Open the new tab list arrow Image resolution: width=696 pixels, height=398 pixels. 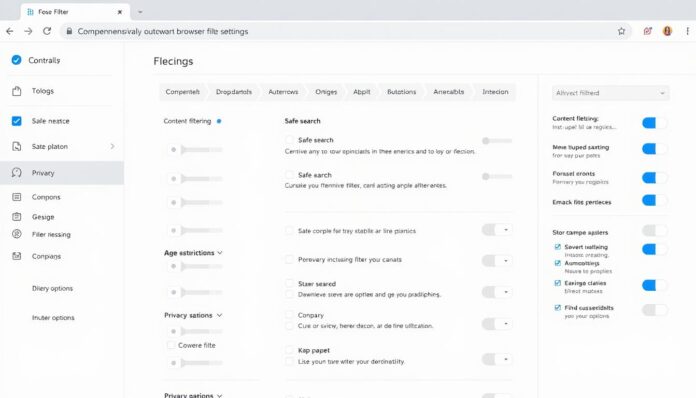(x=140, y=12)
